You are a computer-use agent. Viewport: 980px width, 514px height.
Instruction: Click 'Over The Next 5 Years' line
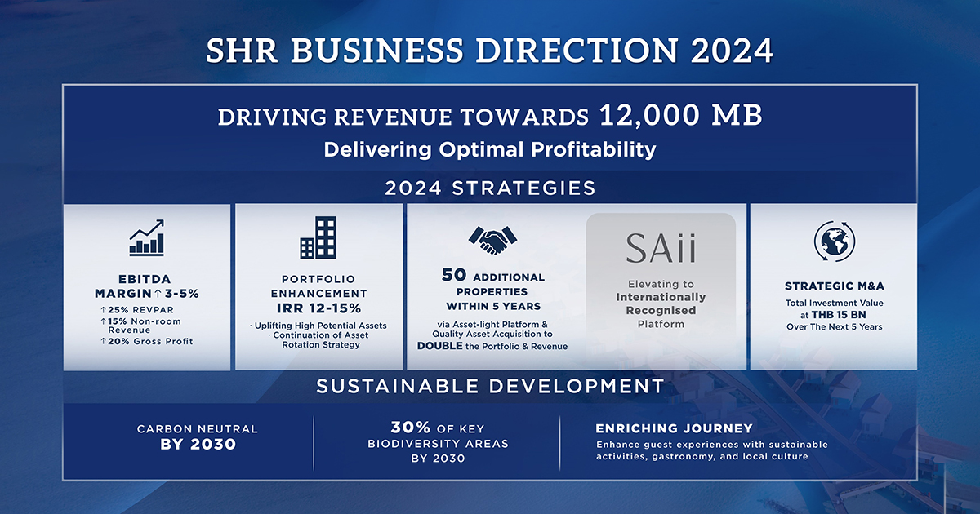[834, 326]
